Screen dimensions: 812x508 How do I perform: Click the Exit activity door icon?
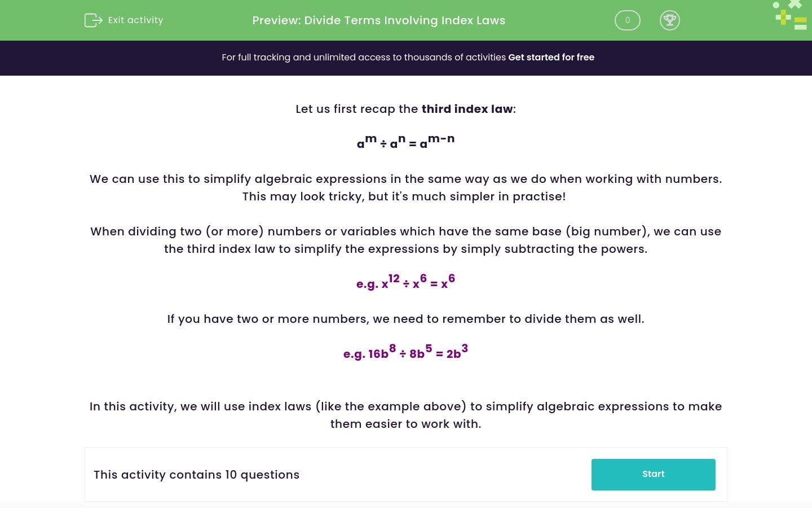pyautogui.click(x=93, y=20)
